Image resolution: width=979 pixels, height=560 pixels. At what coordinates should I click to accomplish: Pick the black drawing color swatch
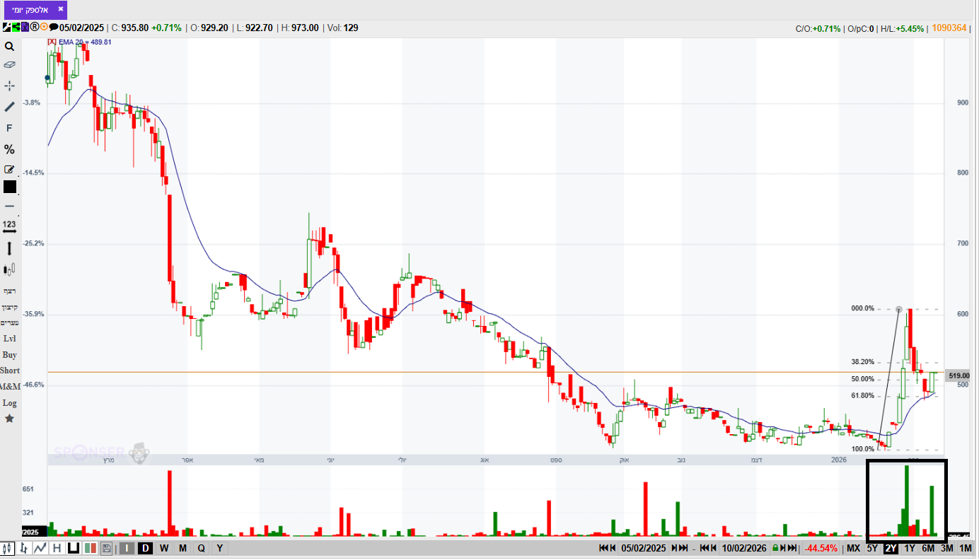10,187
